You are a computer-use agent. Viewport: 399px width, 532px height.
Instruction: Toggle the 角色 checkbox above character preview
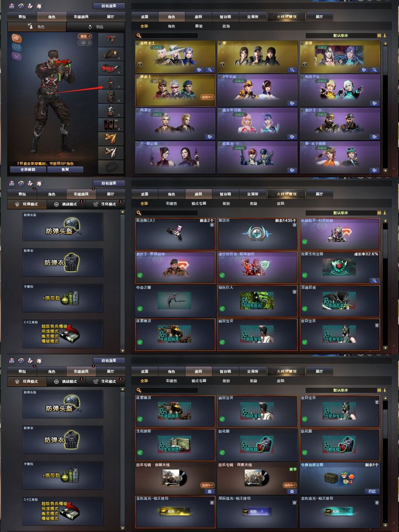(x=85, y=36)
